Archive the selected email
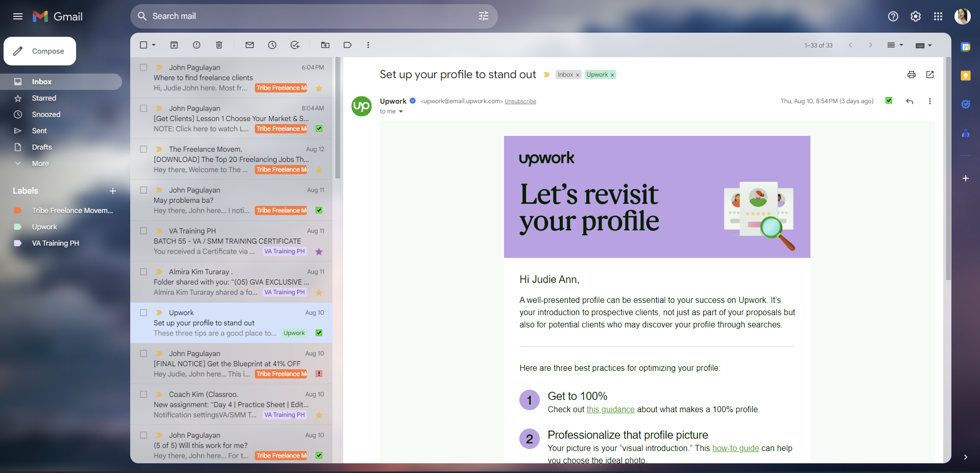 coord(174,45)
